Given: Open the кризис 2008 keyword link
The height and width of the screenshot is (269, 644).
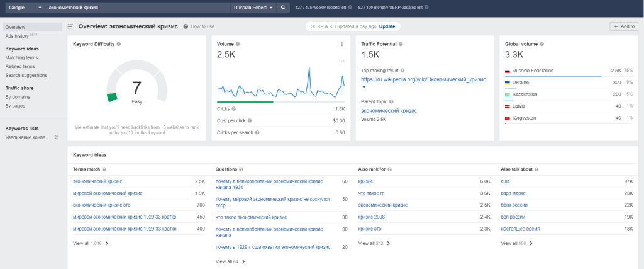Looking at the screenshot, I should click(x=371, y=217).
